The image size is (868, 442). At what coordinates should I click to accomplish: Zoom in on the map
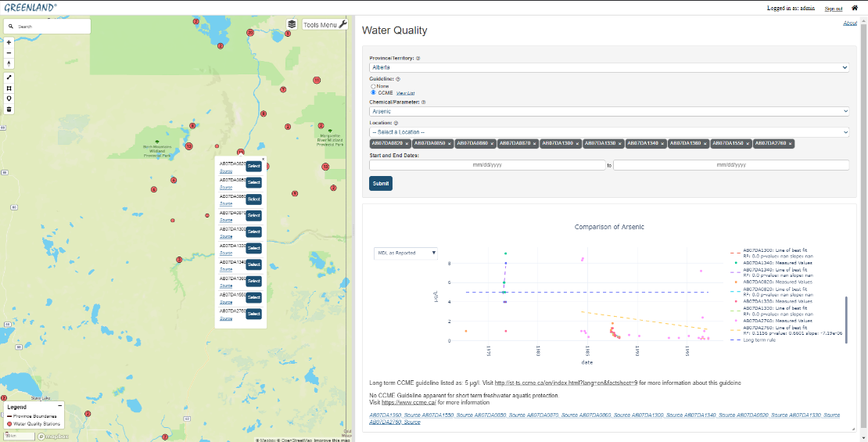[9, 42]
